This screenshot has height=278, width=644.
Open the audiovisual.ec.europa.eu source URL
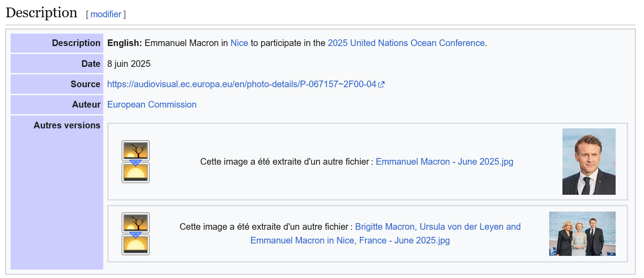click(242, 84)
